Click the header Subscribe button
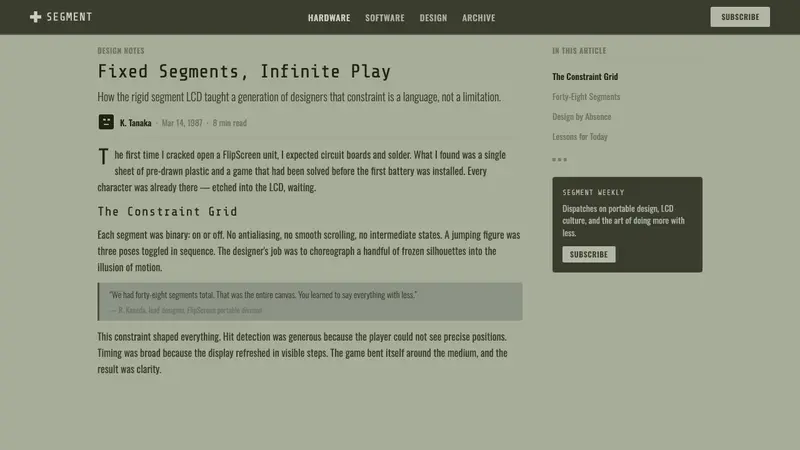 [740, 17]
